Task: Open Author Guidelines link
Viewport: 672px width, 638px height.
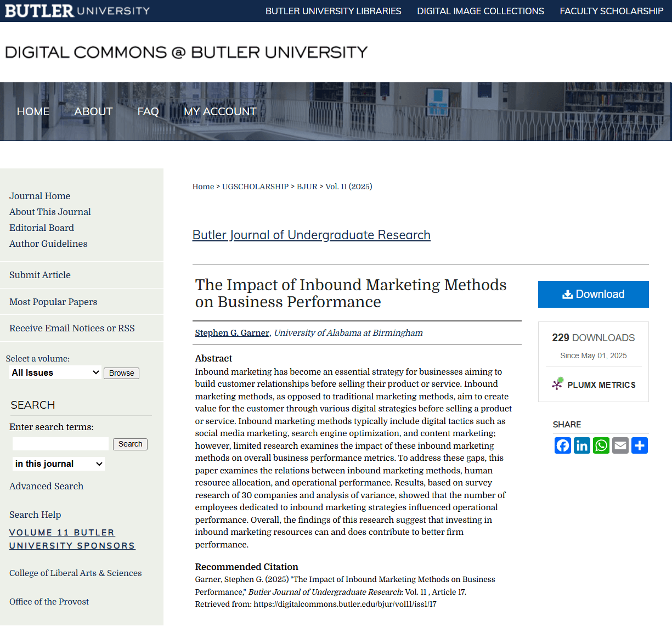Action: (48, 244)
